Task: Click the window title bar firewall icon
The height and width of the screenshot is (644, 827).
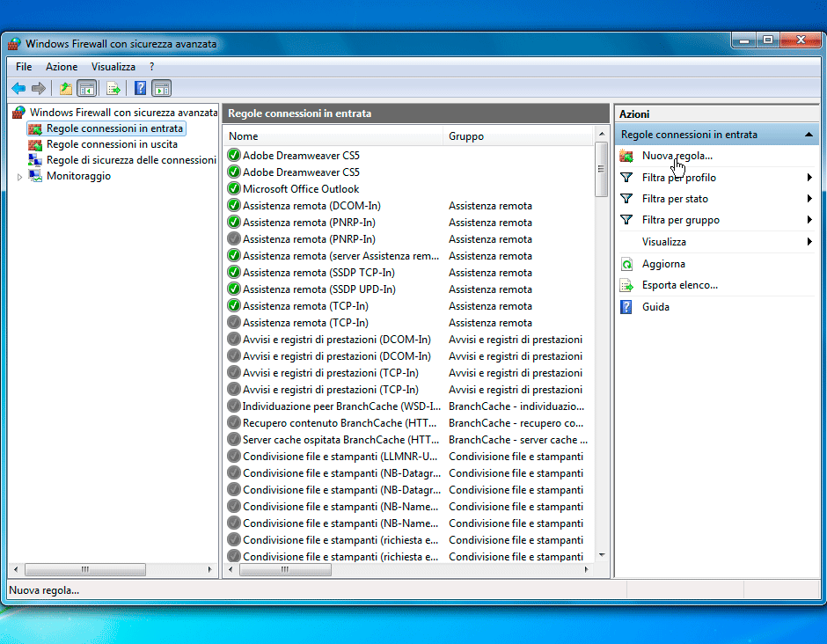Action: tap(14, 44)
